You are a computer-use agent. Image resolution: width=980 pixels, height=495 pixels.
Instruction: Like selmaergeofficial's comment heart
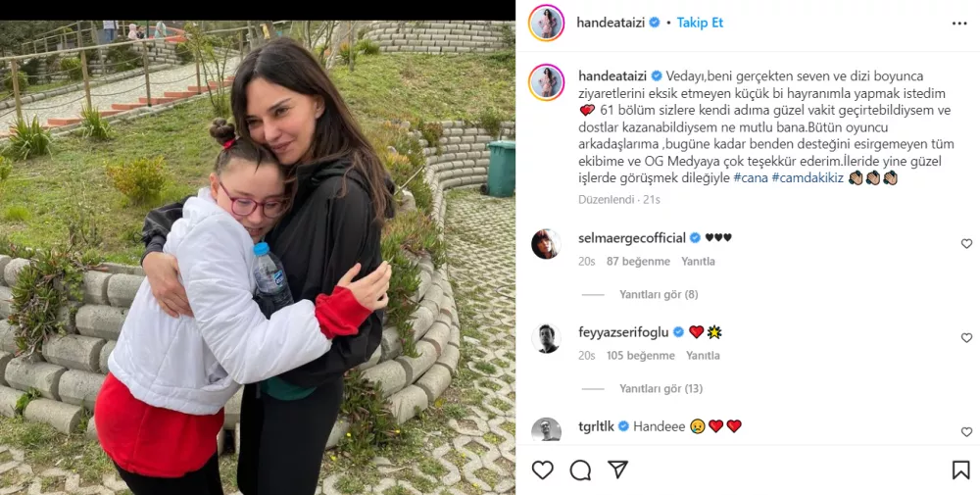click(966, 244)
